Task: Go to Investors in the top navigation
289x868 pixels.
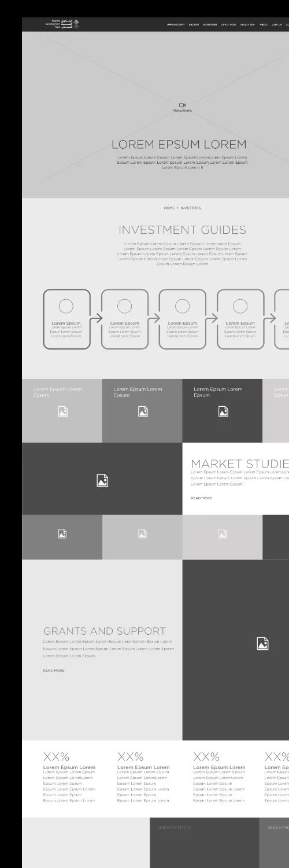Action: (x=210, y=25)
